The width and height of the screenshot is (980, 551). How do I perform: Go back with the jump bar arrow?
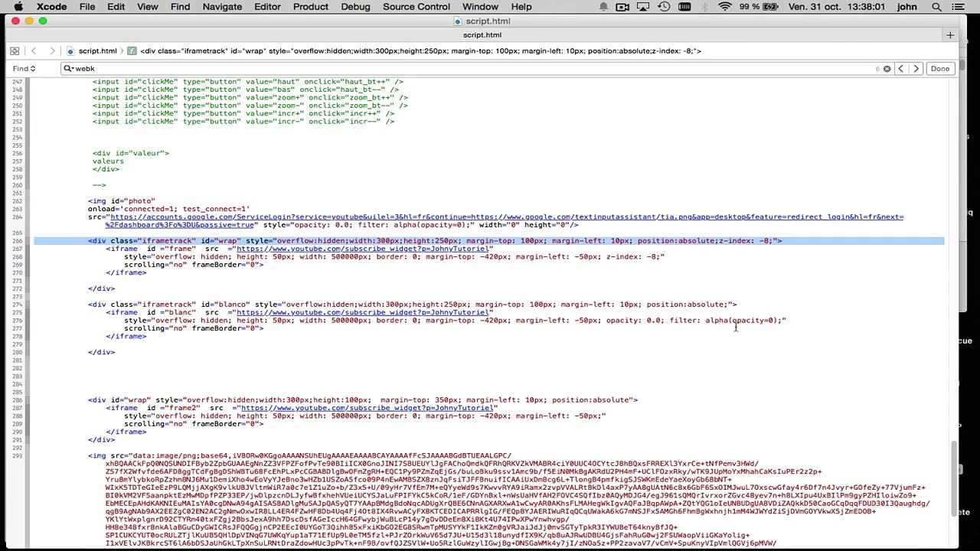point(34,51)
